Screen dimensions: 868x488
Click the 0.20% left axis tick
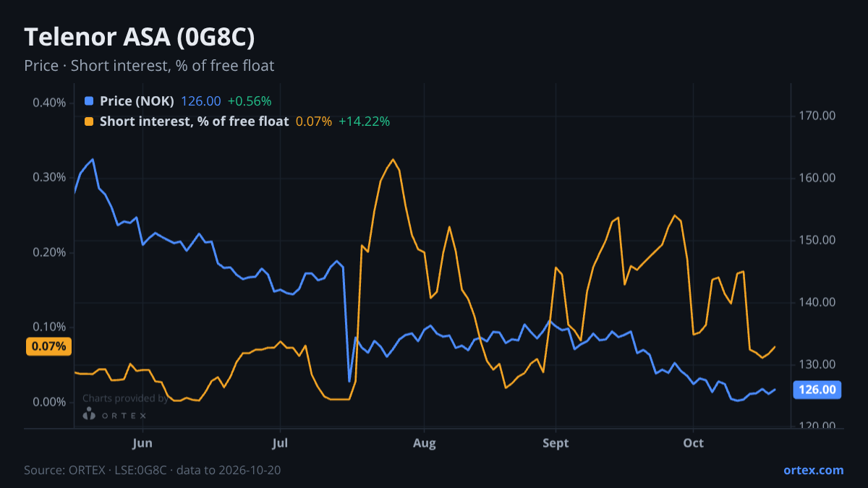coord(49,252)
